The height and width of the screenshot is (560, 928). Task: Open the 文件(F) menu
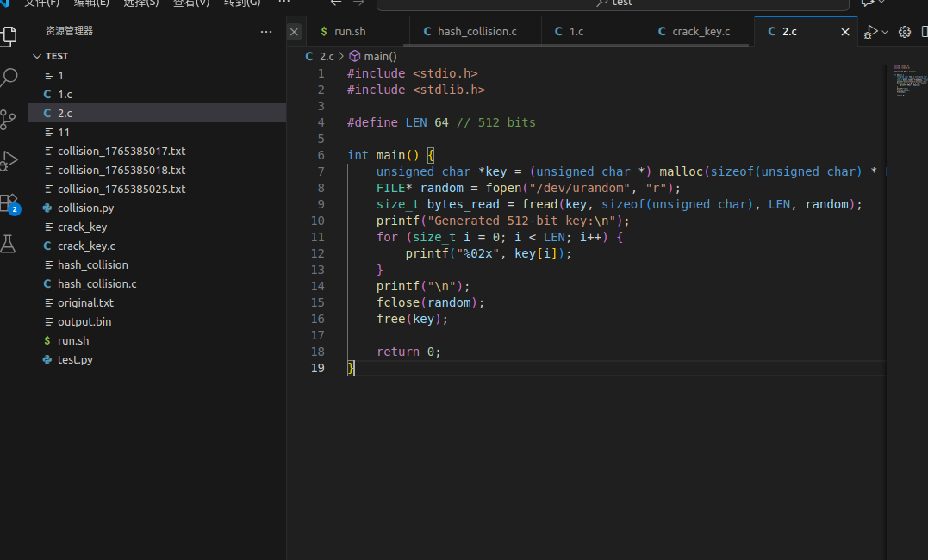[x=41, y=3]
